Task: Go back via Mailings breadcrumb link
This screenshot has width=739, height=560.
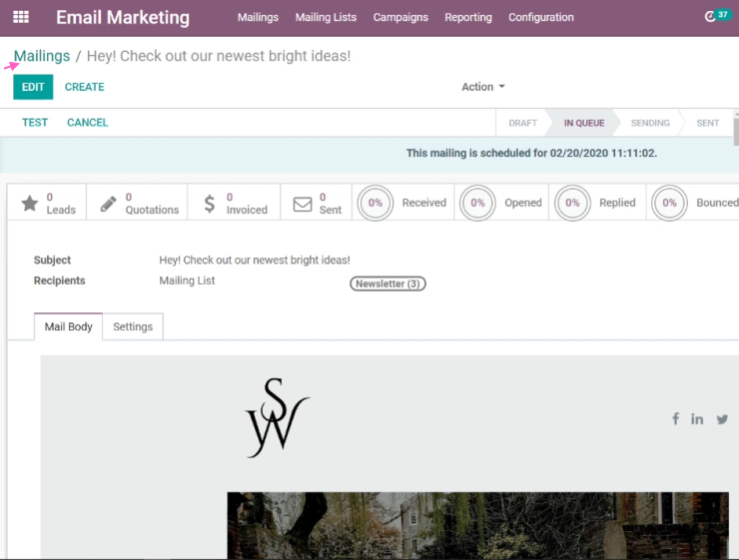Action: click(42, 56)
